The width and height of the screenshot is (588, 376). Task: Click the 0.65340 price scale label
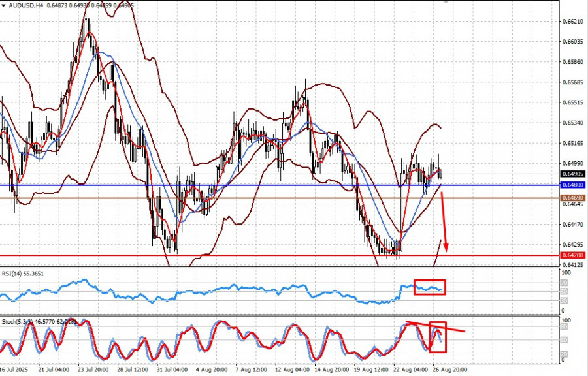click(573, 123)
